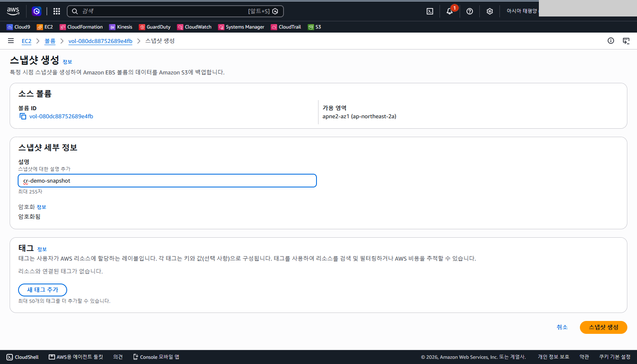Create the snapshot with 스냅샷 생성 button
This screenshot has height=364, width=637.
point(604,327)
